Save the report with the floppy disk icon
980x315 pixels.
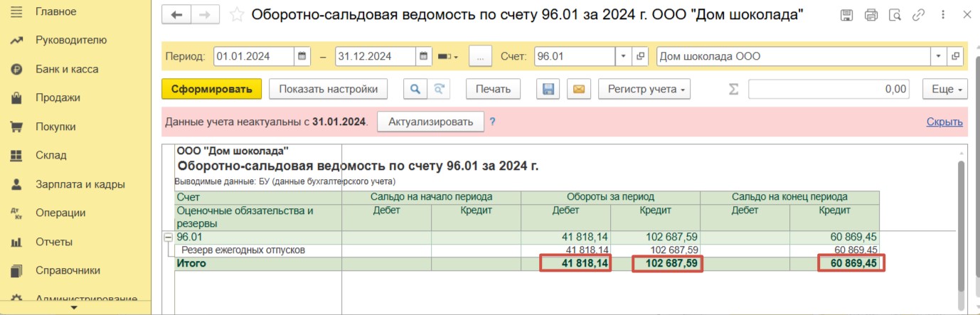coord(548,90)
